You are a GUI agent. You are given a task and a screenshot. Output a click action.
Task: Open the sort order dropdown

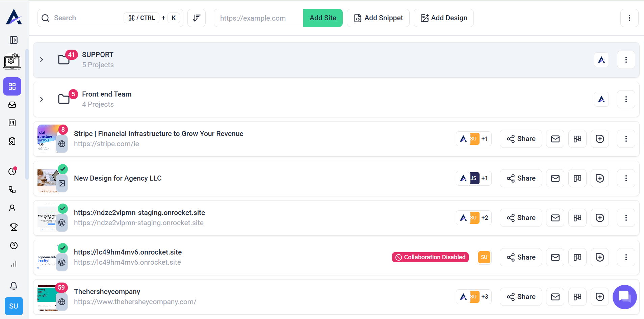click(197, 18)
